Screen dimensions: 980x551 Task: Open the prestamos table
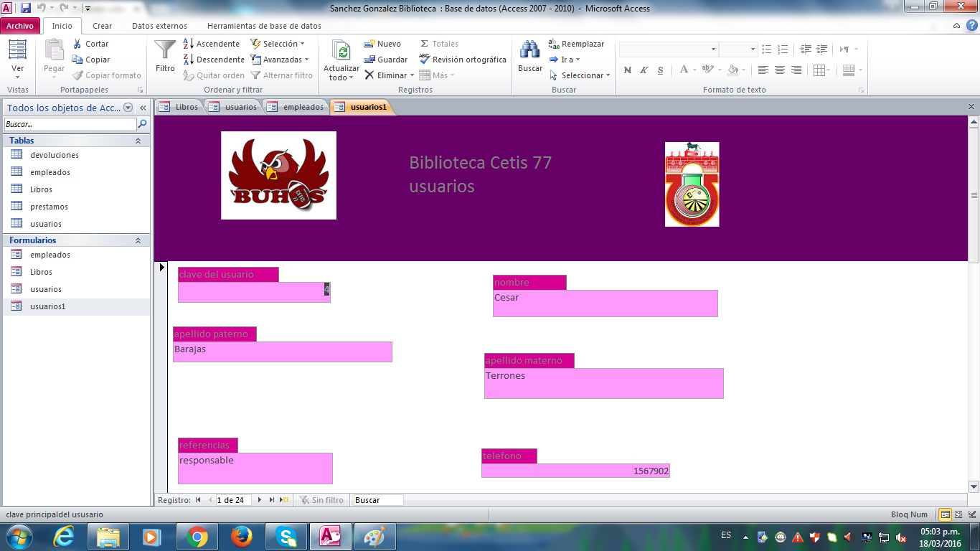click(49, 207)
